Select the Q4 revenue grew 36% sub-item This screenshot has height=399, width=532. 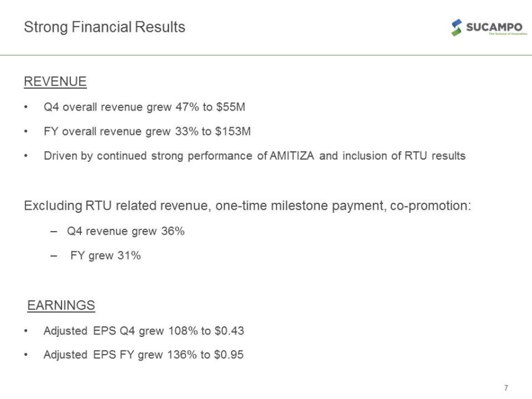(125, 231)
